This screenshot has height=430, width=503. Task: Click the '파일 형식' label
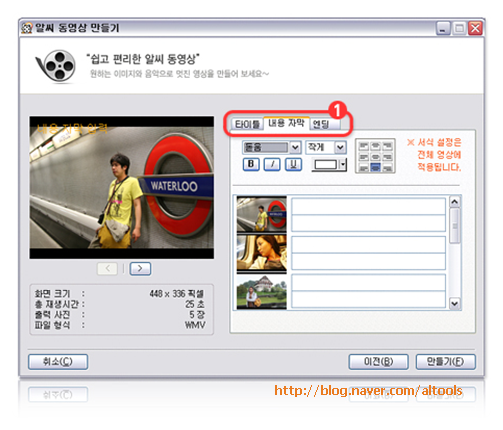pyautogui.click(x=52, y=325)
